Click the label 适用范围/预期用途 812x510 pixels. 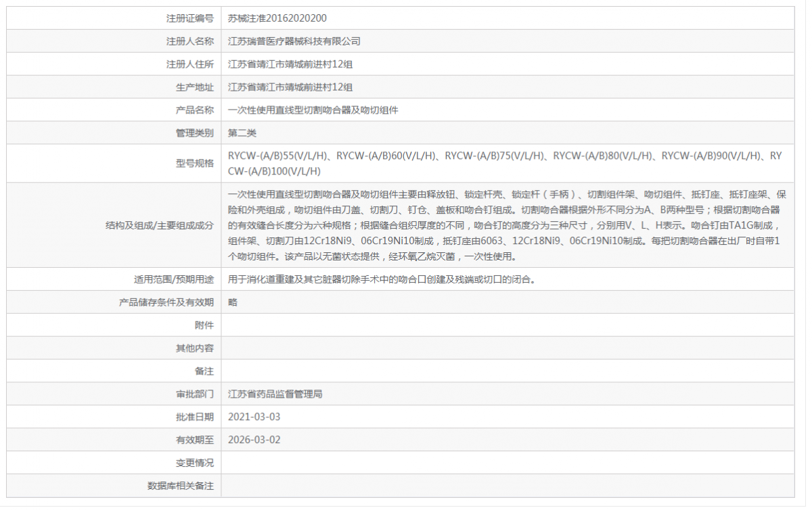[174, 279]
